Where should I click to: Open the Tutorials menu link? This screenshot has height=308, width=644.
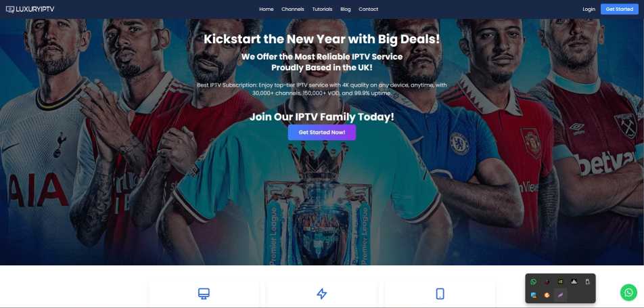pos(322,9)
